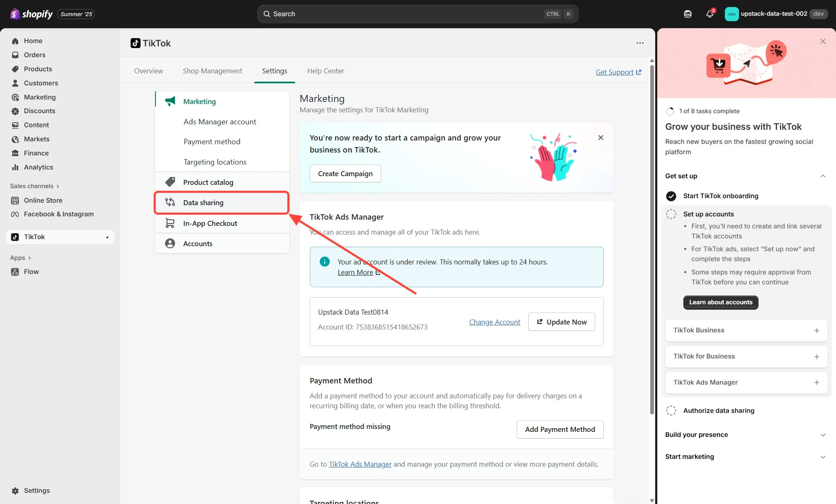Image resolution: width=836 pixels, height=504 pixels.
Task: Click the Accounts person icon
Action: (x=170, y=243)
